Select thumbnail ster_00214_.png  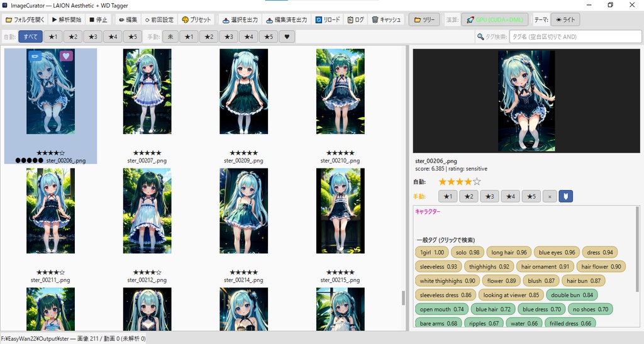coord(243,211)
